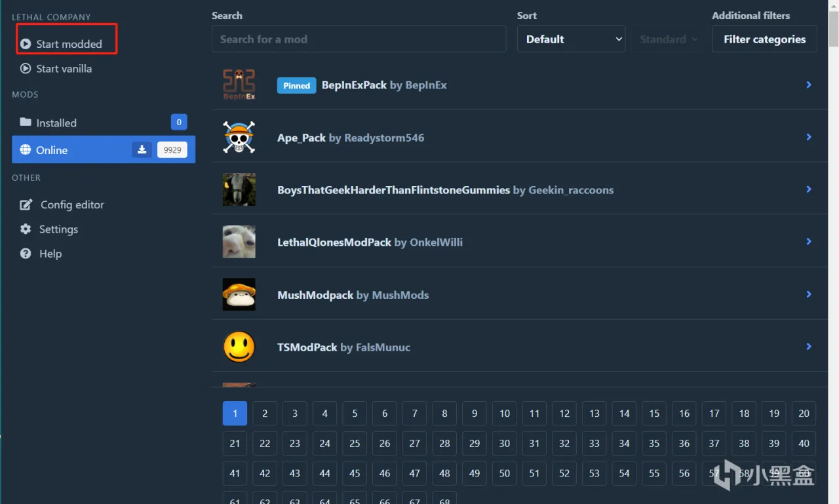Click the TSModPack smiley thumbnail
The width and height of the screenshot is (839, 504).
pyautogui.click(x=239, y=347)
